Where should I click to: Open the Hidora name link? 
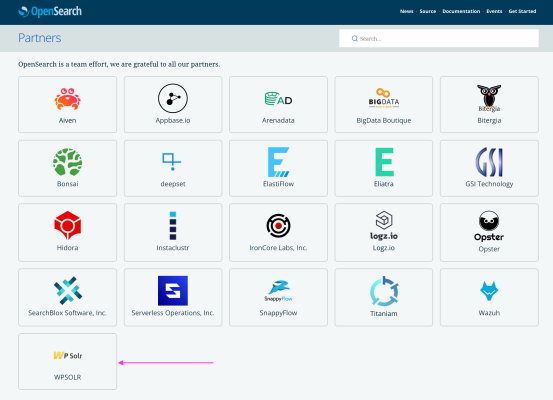pyautogui.click(x=67, y=248)
